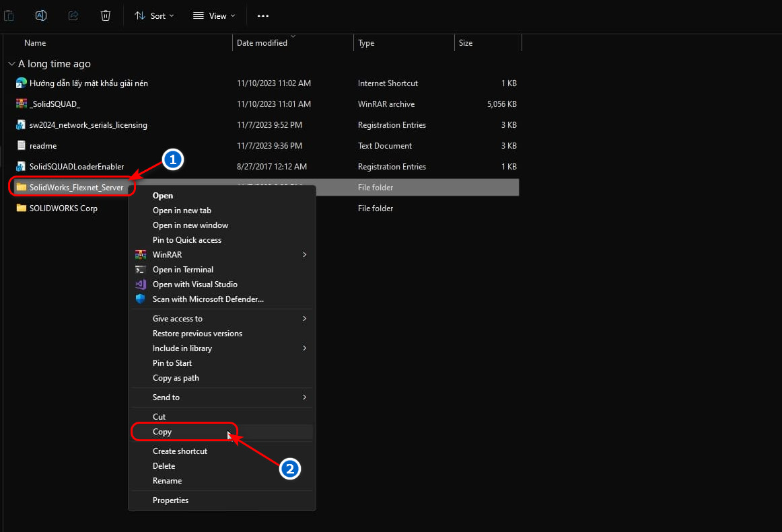The height and width of the screenshot is (532, 782).
Task: Expand the Include in library submenu arrow
Action: pos(304,348)
